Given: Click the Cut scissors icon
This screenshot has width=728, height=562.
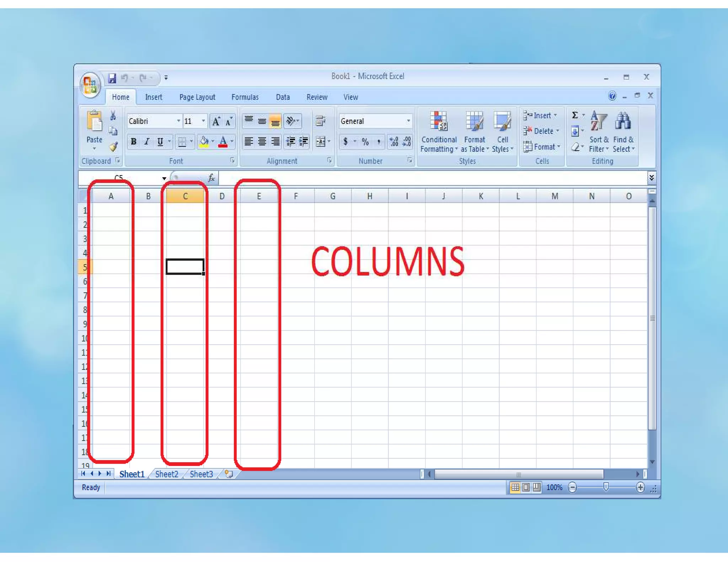Looking at the screenshot, I should click(x=113, y=115).
